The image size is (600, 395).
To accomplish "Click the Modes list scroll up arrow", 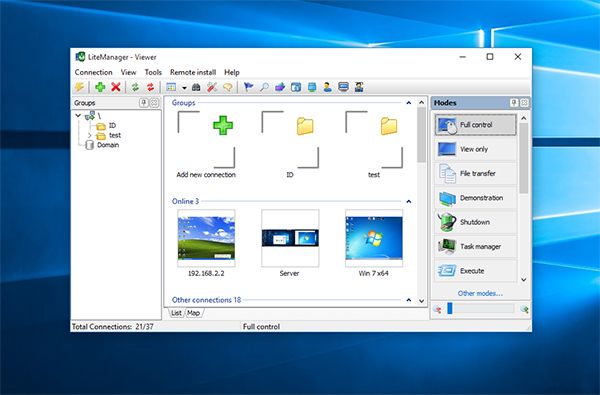I will [x=524, y=118].
